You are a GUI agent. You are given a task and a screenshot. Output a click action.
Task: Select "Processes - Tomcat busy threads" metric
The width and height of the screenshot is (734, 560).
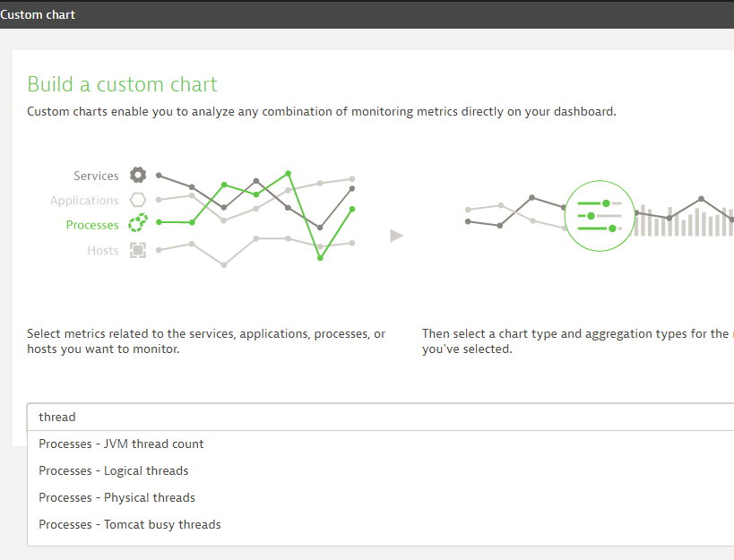pos(130,524)
